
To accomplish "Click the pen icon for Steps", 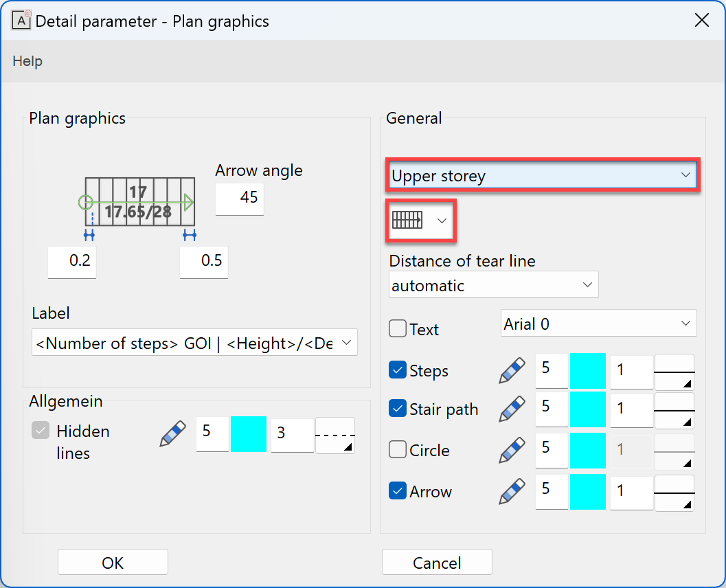I will click(513, 371).
